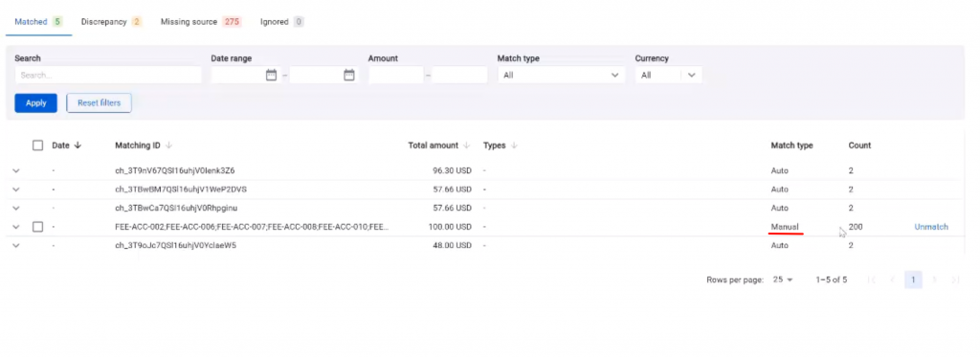Switch to the Matched tab
This screenshot has height=357, width=980.
38,22
